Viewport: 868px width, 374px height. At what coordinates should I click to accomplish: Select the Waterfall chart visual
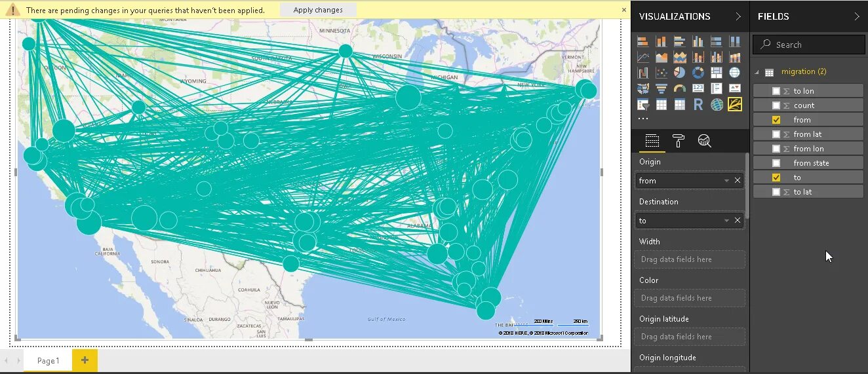click(642, 73)
